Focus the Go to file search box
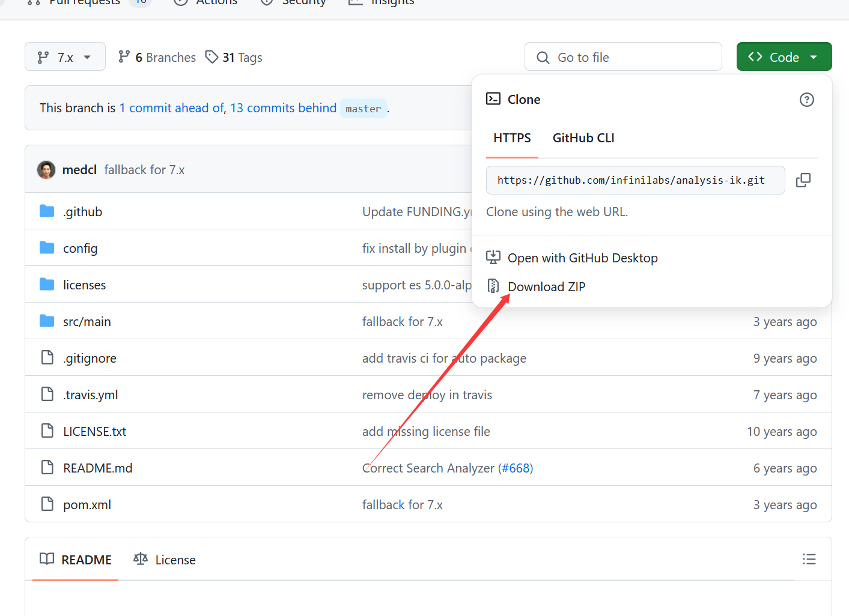This screenshot has height=616, width=849. (623, 57)
